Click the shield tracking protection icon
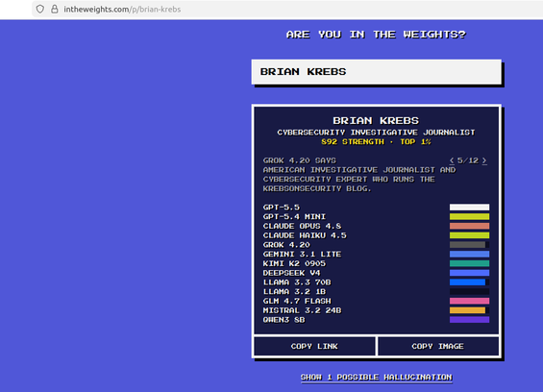The height and width of the screenshot is (392, 543). pos(40,9)
